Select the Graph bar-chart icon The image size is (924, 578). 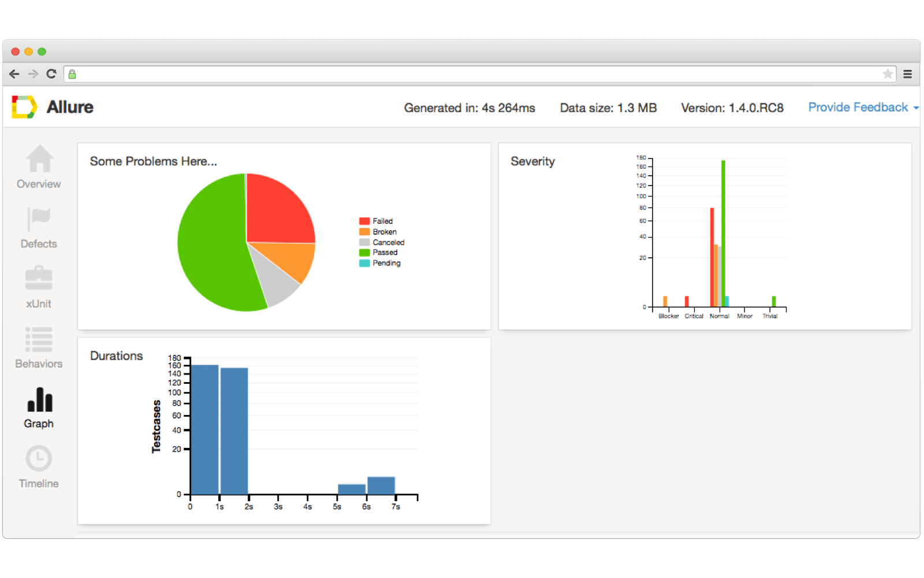(39, 399)
